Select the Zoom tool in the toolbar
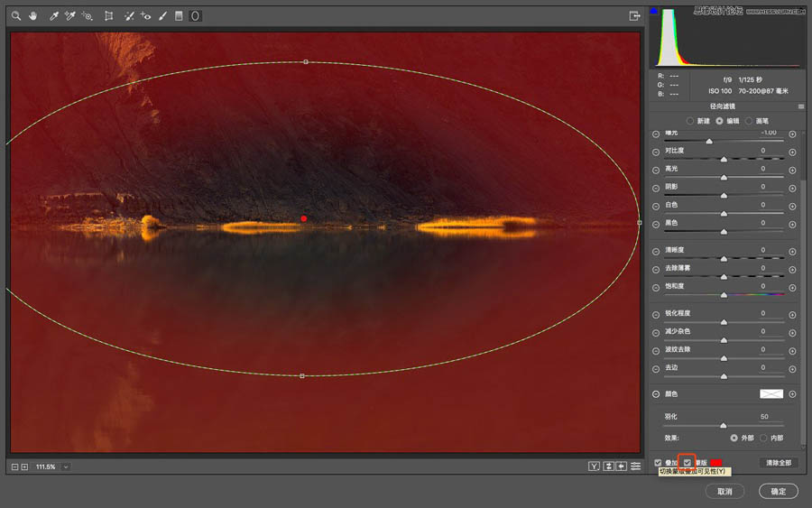The image size is (812, 508). point(16,16)
